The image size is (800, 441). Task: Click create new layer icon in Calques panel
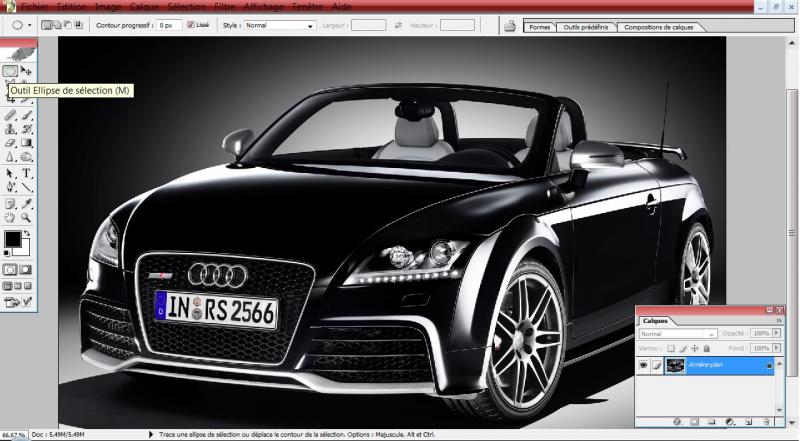tap(748, 422)
